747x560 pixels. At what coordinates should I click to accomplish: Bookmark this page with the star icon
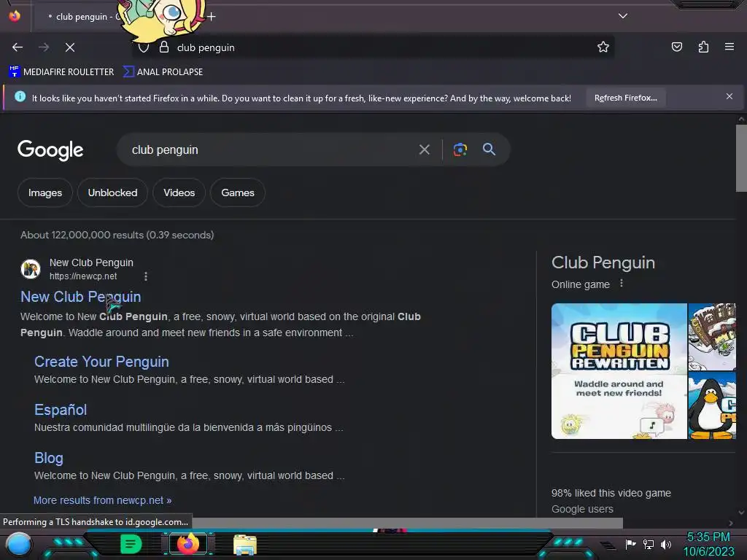click(x=603, y=47)
